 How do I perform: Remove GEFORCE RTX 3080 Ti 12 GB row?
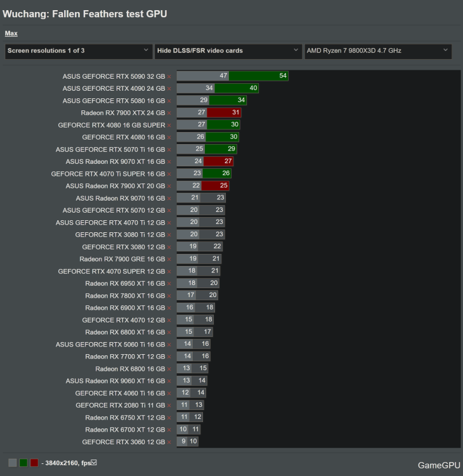tap(169, 235)
